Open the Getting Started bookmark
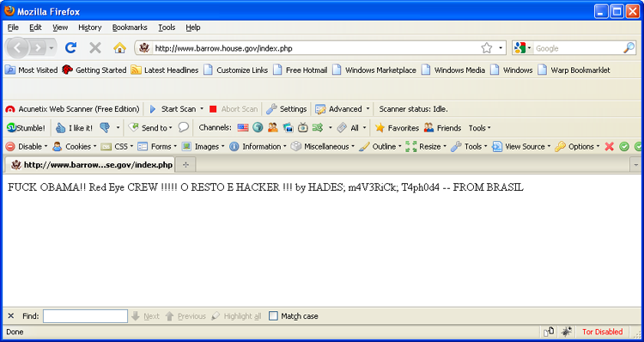The image size is (644, 342). coord(94,70)
